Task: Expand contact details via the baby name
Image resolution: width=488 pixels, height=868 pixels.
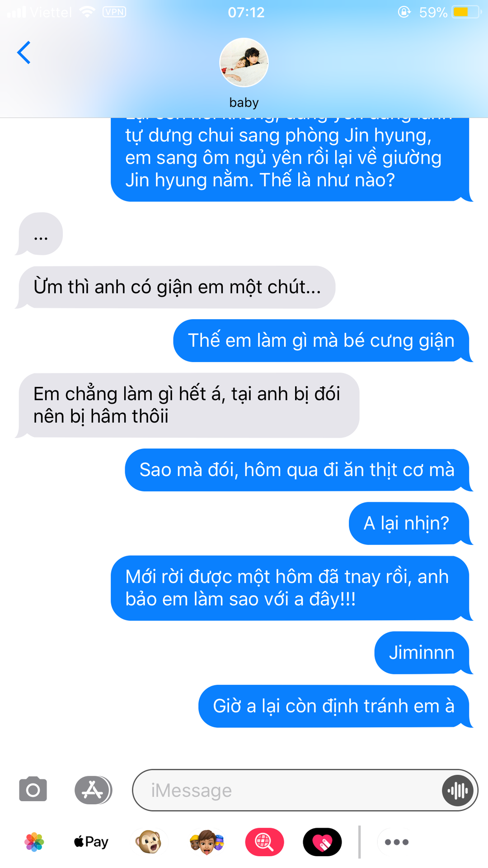Action: [x=244, y=103]
